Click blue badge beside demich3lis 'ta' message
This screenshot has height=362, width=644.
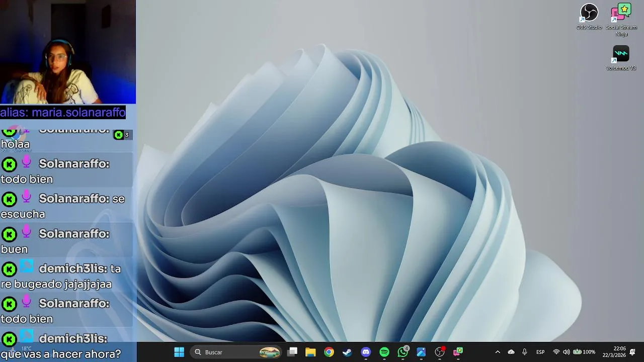coord(27,266)
